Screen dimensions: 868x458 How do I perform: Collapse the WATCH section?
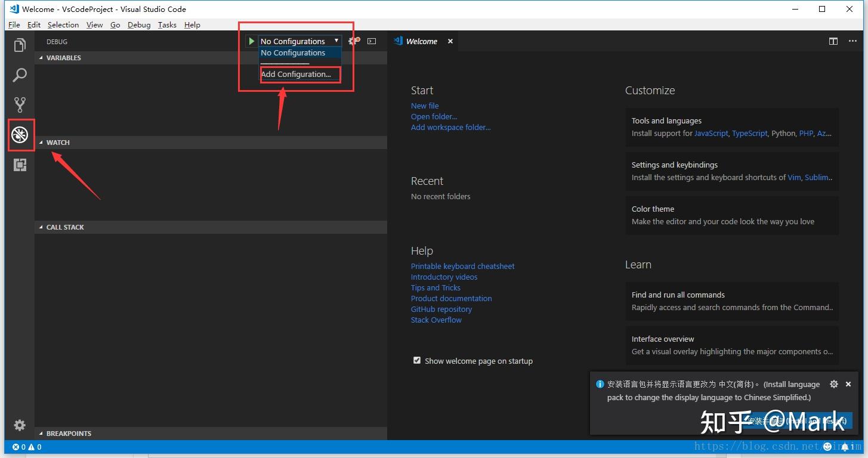[58, 143]
